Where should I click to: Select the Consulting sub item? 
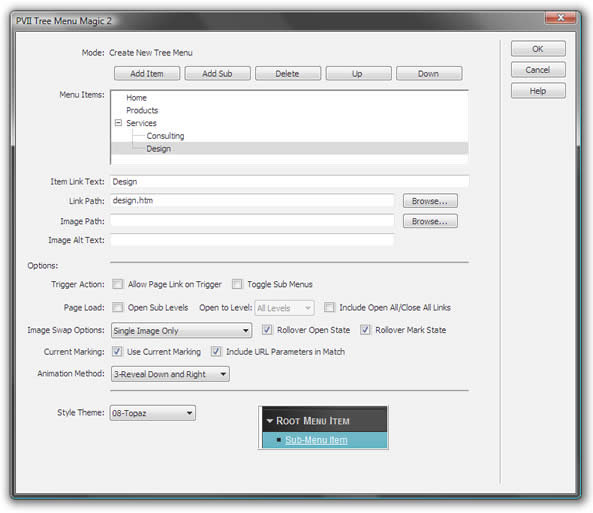pyautogui.click(x=165, y=136)
